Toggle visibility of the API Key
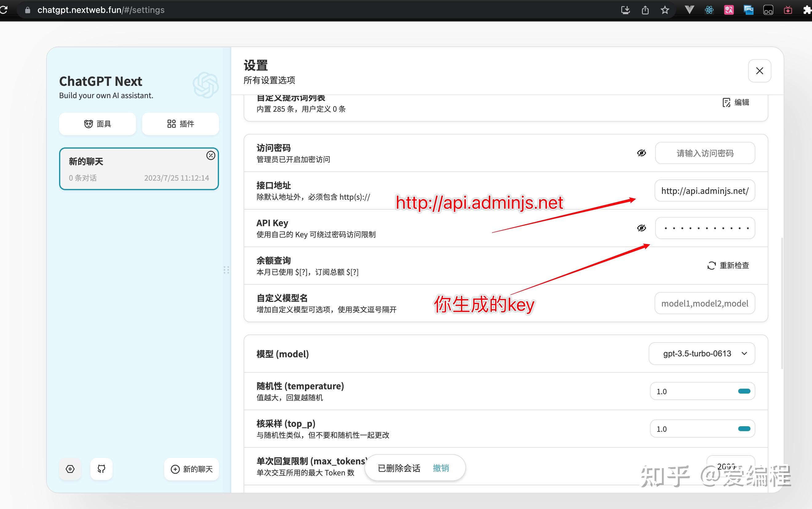Viewport: 812px width, 509px height. [x=642, y=228]
